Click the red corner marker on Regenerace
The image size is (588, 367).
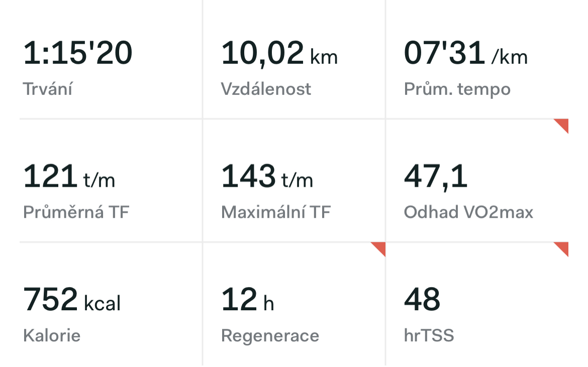pyautogui.click(x=380, y=247)
